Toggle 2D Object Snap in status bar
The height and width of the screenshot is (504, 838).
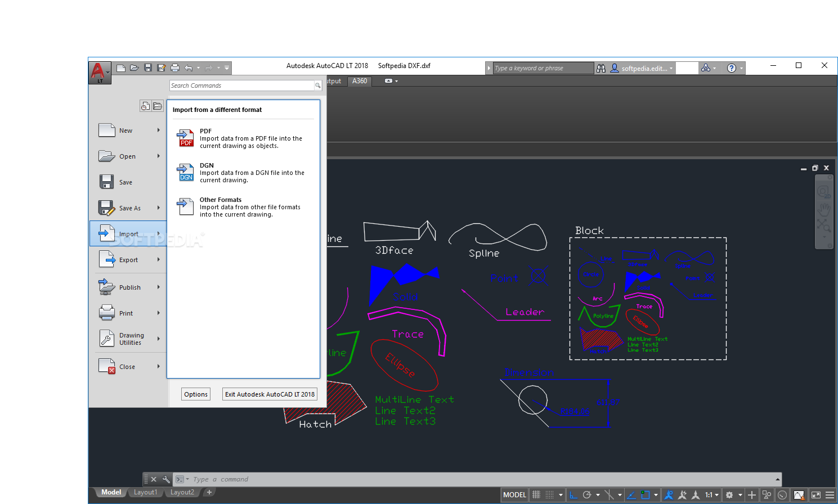[645, 495]
